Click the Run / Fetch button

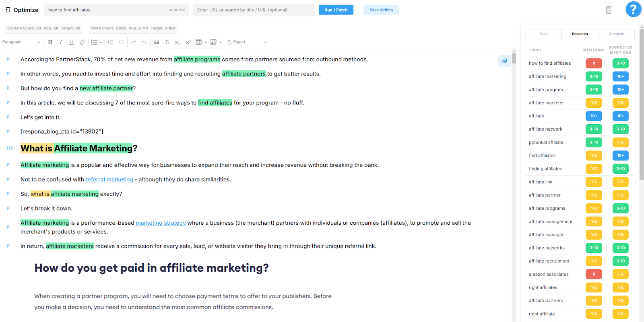336,10
